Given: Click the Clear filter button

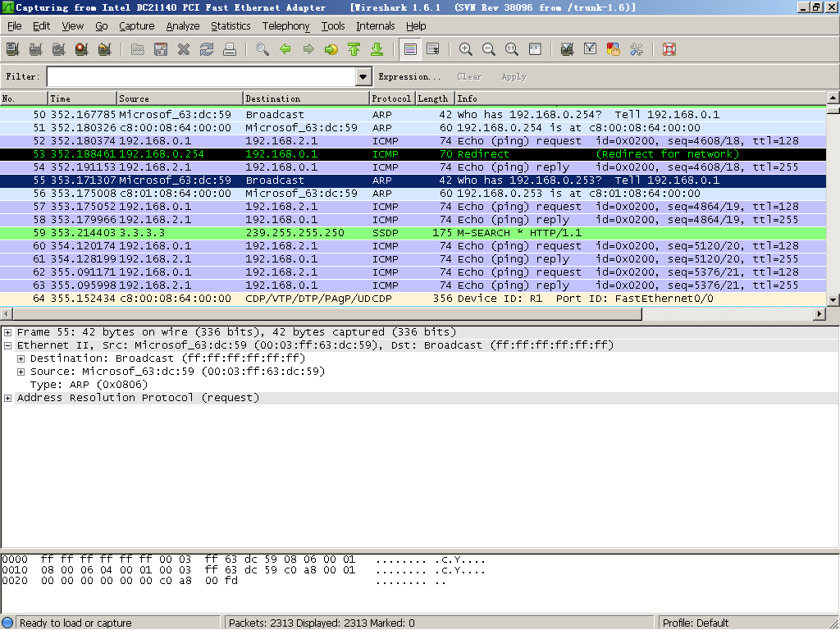Looking at the screenshot, I should 469,76.
